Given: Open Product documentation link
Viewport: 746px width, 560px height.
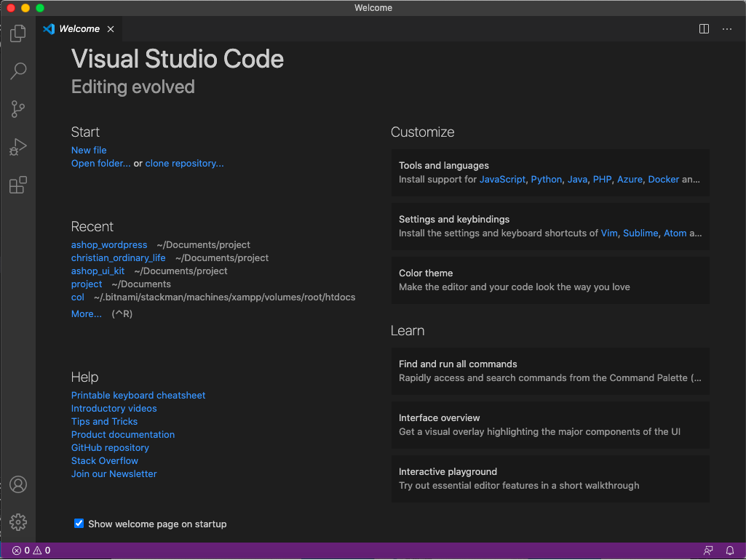Looking at the screenshot, I should 123,434.
